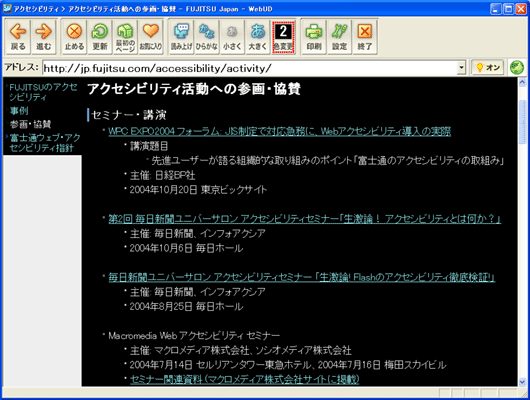This screenshot has height=400, width=530.
Task: Go forward with the 進む button
Action: pyautogui.click(x=44, y=37)
